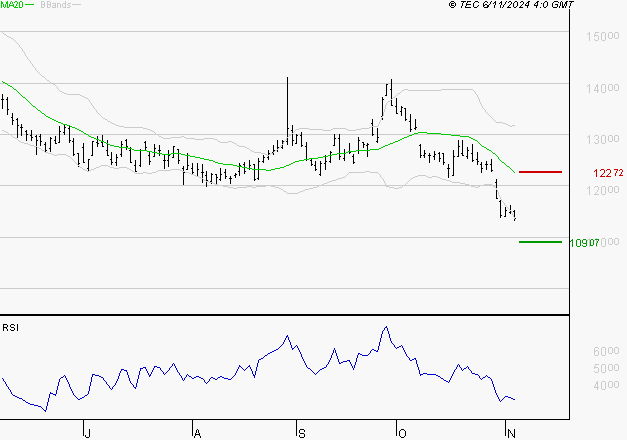Image resolution: width=627 pixels, height=440 pixels.
Task: Click the RSI panel label
Action: pyautogui.click(x=10, y=328)
